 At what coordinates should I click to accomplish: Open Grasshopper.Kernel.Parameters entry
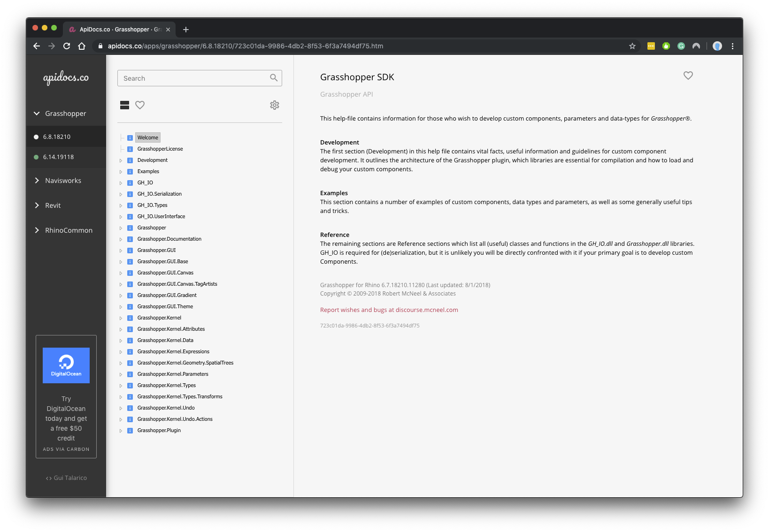[x=173, y=374]
